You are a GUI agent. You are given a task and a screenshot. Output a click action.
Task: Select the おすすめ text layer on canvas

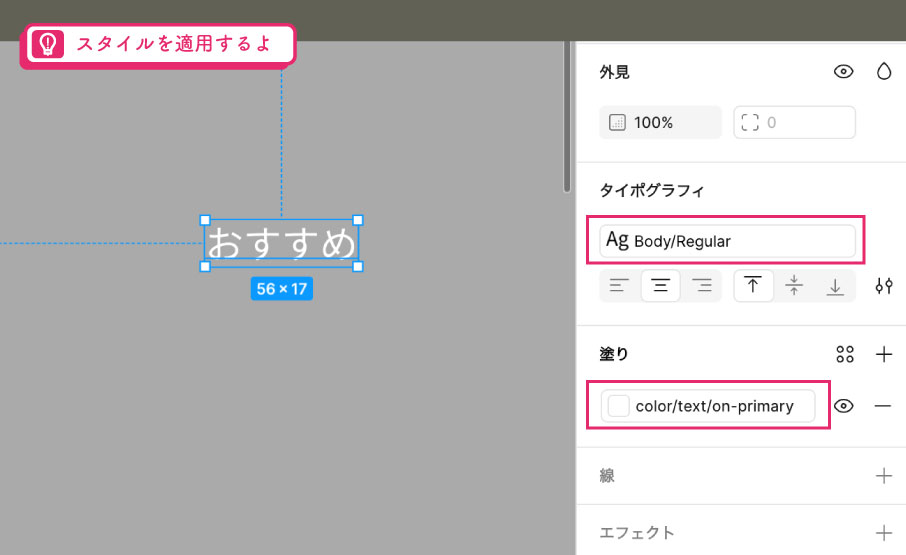(x=281, y=243)
